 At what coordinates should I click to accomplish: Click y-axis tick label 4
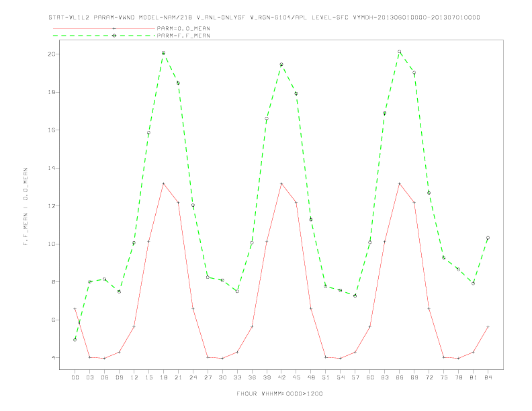(54, 358)
